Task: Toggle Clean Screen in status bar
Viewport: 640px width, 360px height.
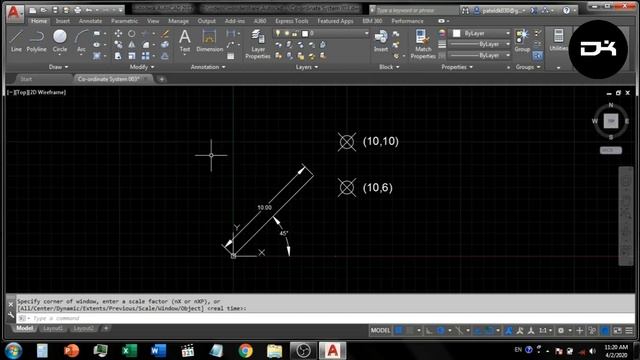Action: tap(618, 331)
